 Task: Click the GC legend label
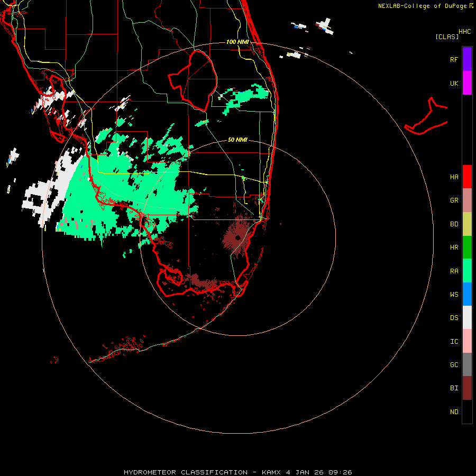(454, 365)
